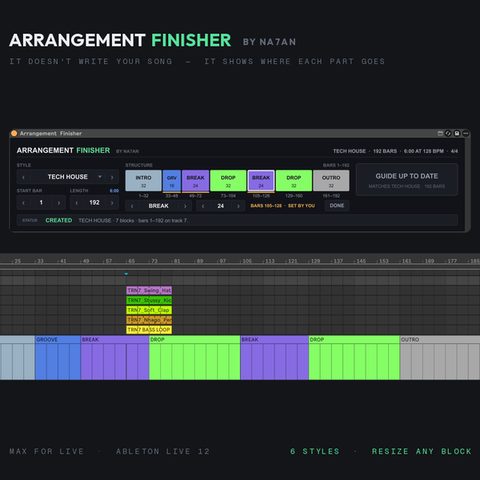Click the leftmost window icon in device title bar

tap(440, 133)
